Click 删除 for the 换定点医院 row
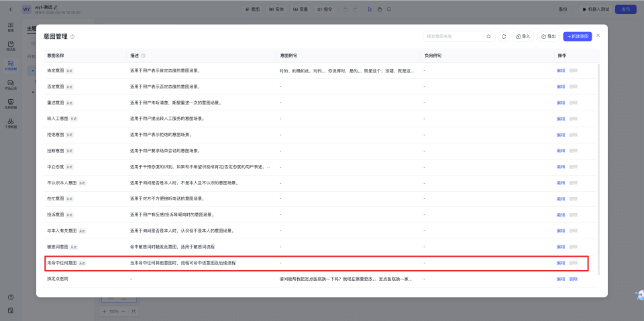 [x=573, y=279]
